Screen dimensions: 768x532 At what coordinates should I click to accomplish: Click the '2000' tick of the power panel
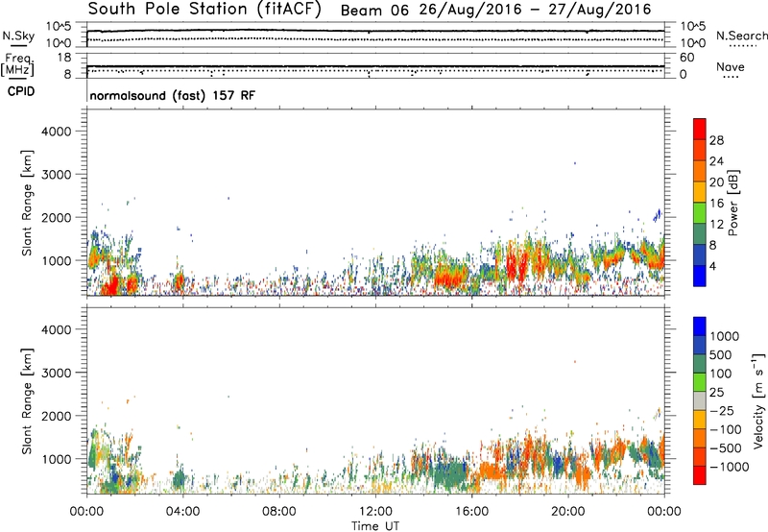click(57, 217)
